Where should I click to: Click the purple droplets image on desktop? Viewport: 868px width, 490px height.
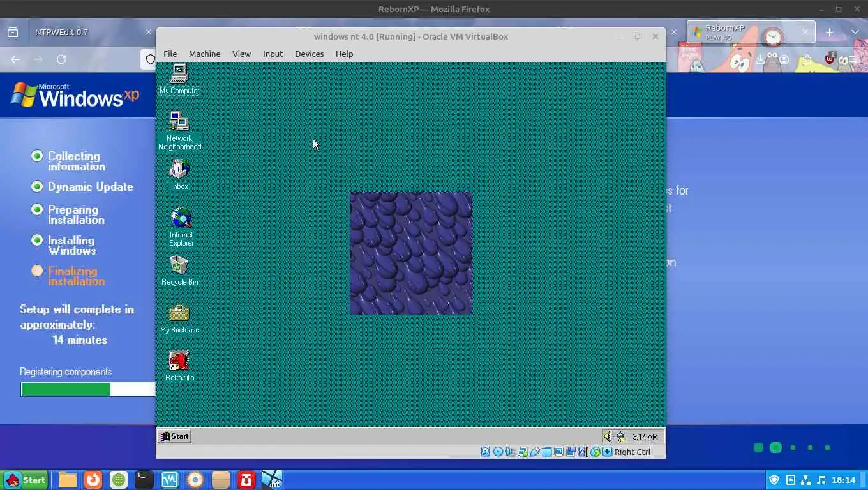click(411, 253)
